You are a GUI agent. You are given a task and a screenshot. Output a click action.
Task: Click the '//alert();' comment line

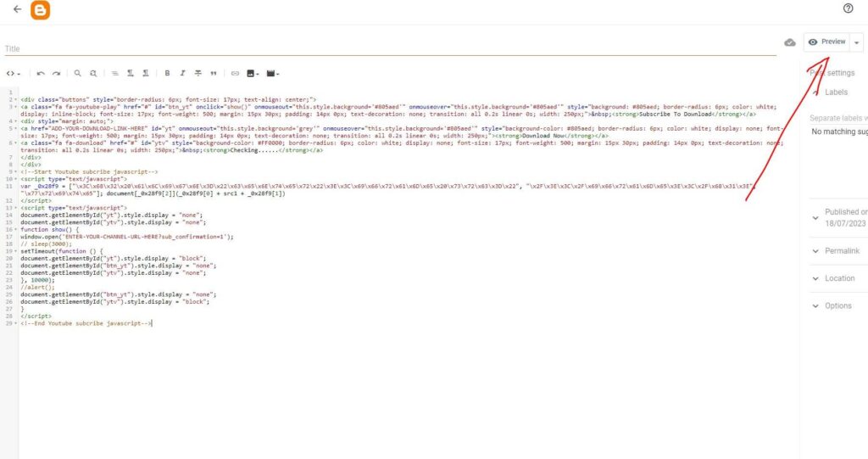point(37,287)
